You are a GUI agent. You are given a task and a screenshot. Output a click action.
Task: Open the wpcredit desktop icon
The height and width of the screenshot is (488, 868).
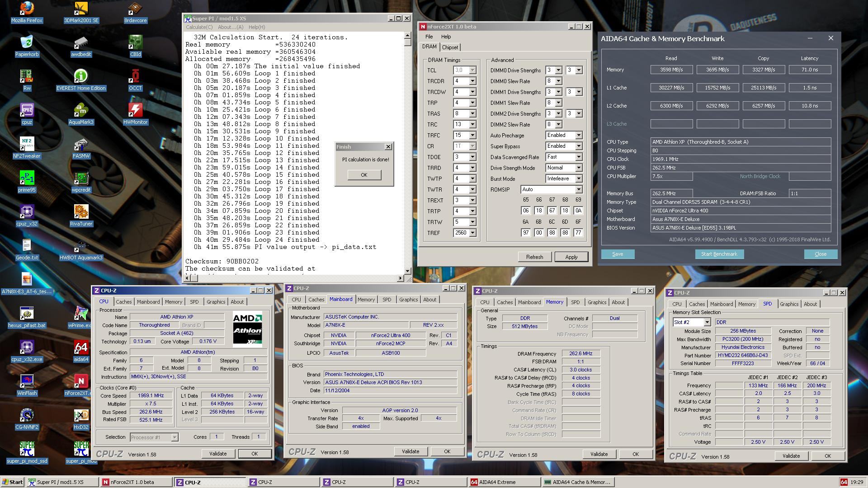click(x=81, y=182)
